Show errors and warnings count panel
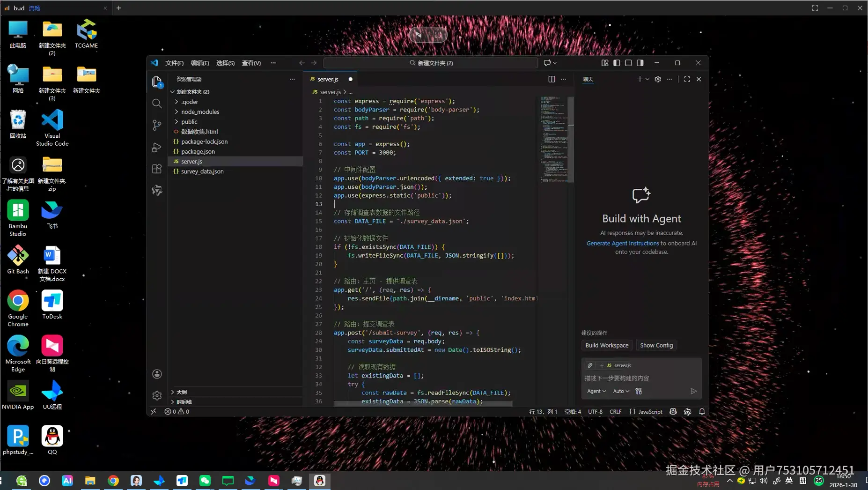Viewport: 868px width, 490px height. click(177, 412)
